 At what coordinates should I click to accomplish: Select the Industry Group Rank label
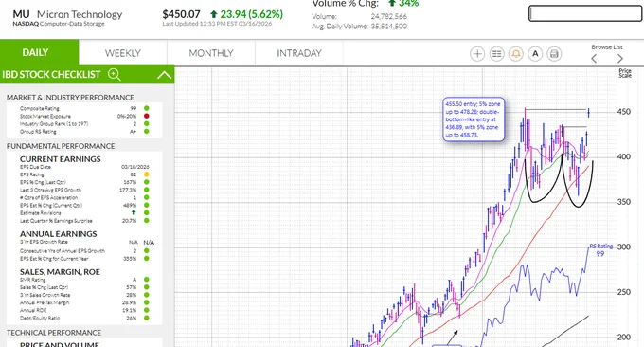tap(54, 124)
